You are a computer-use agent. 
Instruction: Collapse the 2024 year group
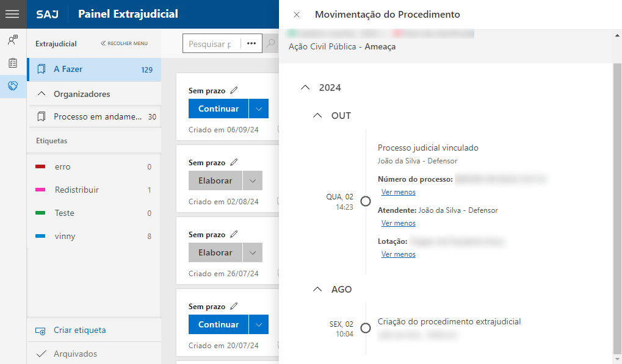coord(305,88)
